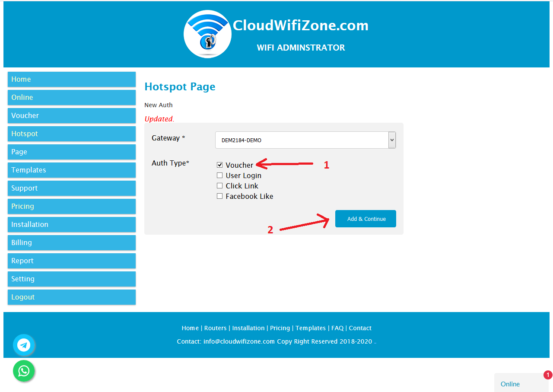Select Setting in the sidebar
Image resolution: width=553 pixels, height=392 pixels.
tap(72, 279)
